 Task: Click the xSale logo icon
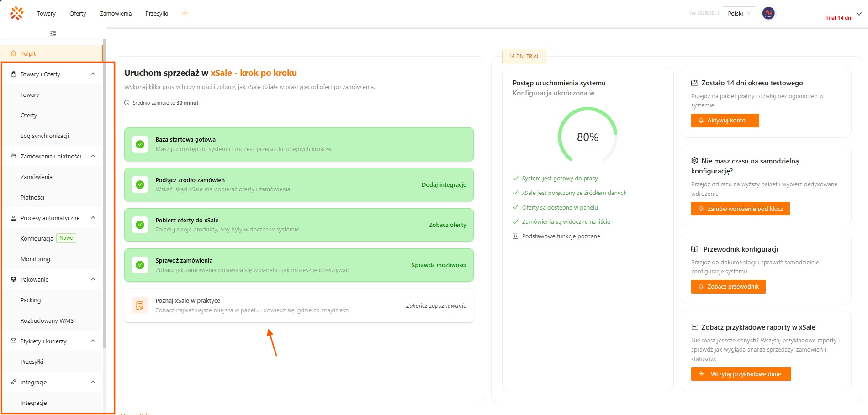[x=17, y=13]
